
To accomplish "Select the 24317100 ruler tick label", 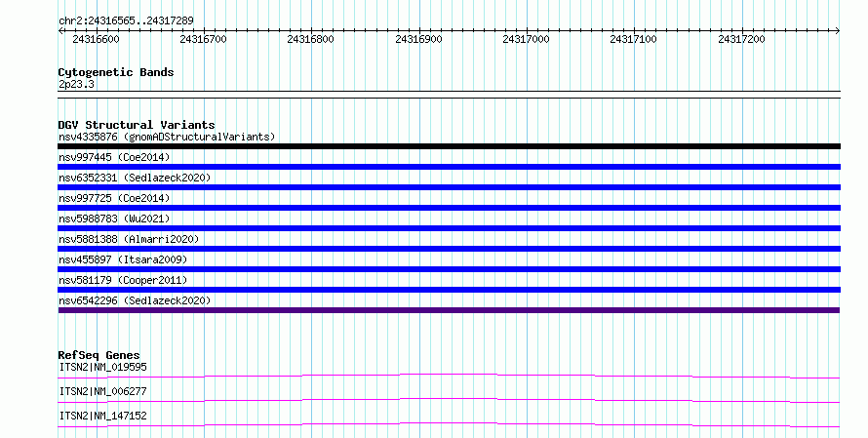I will pos(633,39).
